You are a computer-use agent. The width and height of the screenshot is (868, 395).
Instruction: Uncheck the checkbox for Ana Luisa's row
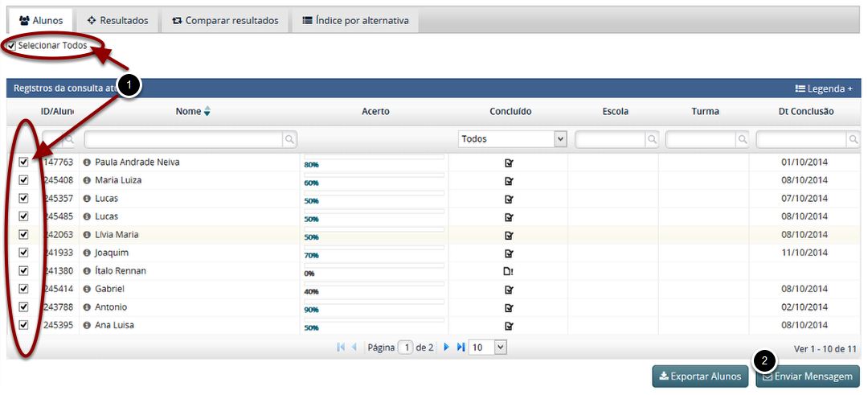click(x=23, y=325)
